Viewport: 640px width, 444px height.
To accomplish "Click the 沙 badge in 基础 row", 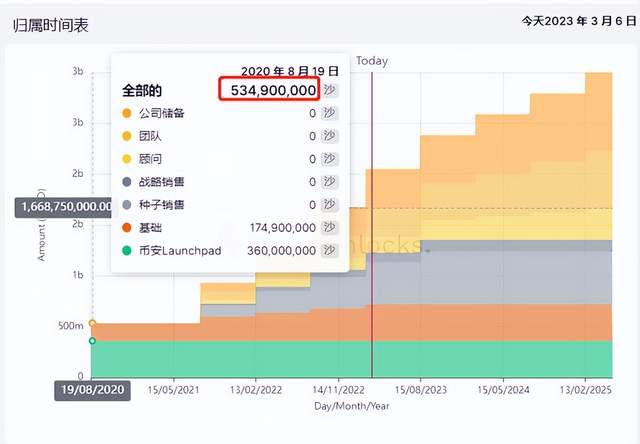I will click(329, 228).
